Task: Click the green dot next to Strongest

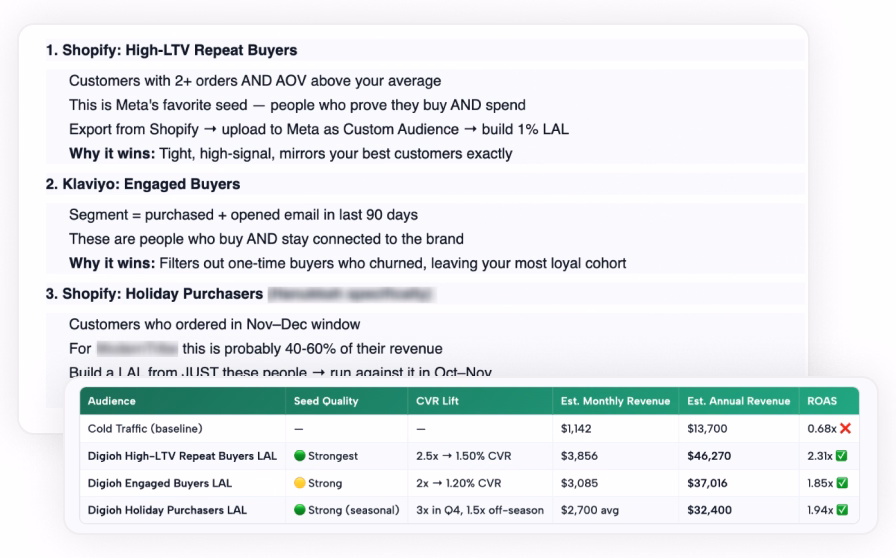Action: (299, 456)
